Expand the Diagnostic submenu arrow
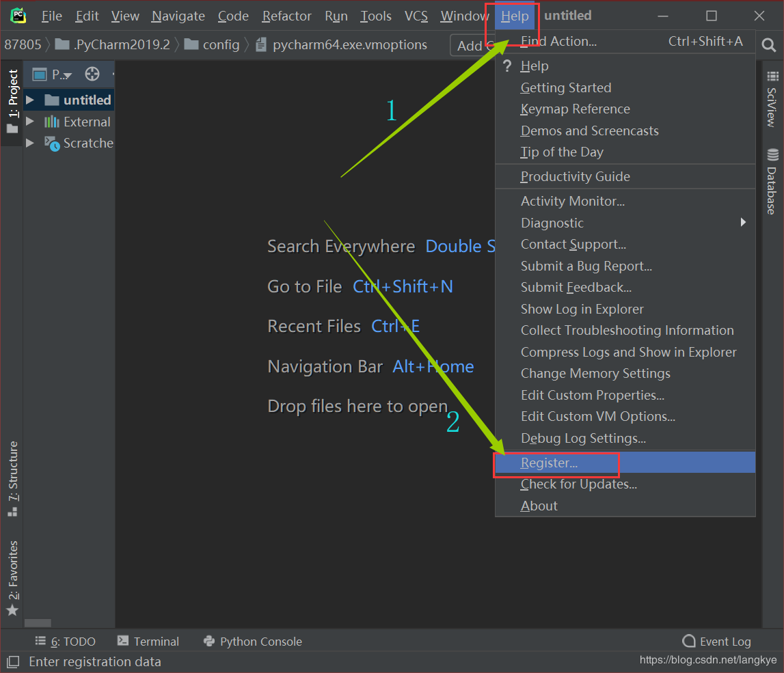Screen dimensions: 784x673 tap(743, 222)
